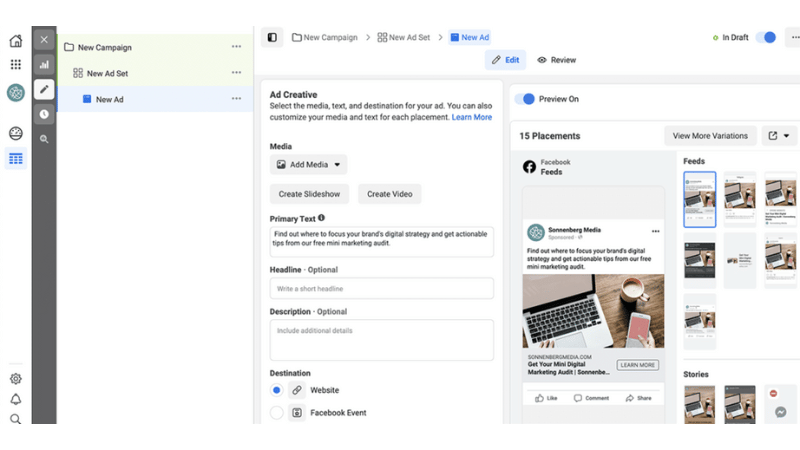Open the top-right more options ellipsis
Screen dimensions: 800x450
point(794,37)
